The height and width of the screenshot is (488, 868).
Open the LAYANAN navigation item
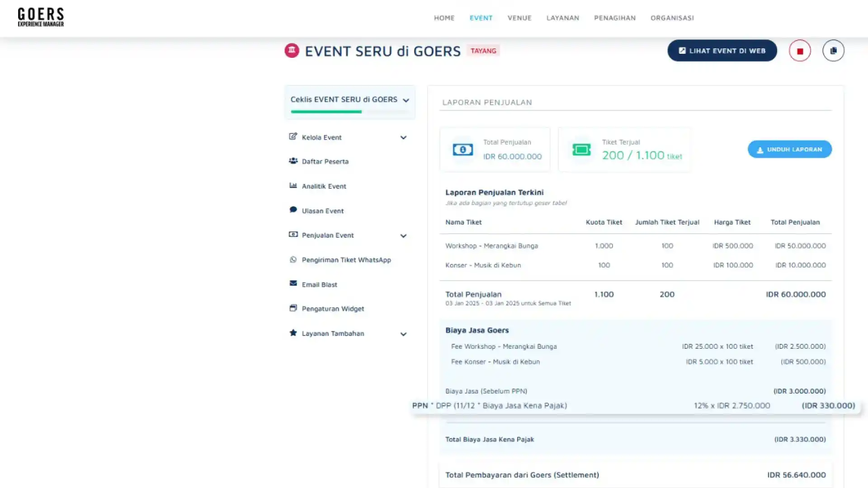click(562, 18)
